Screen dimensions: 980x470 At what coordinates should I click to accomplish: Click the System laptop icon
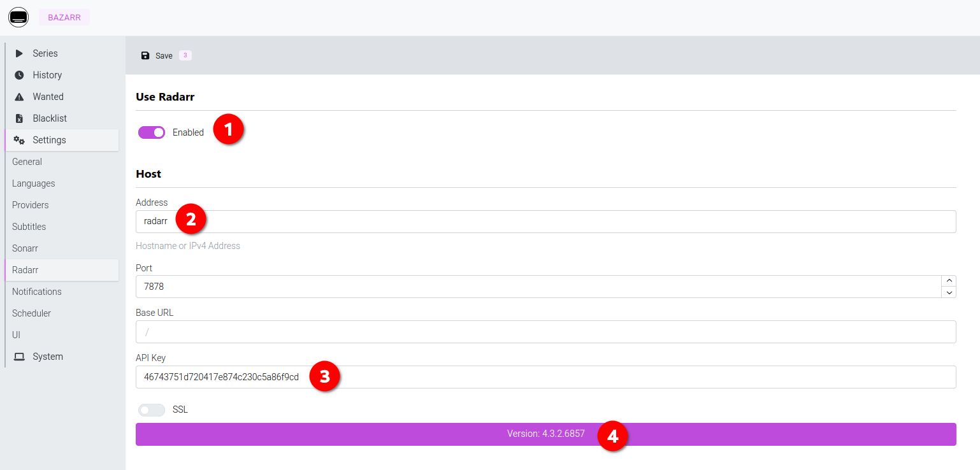pos(19,357)
